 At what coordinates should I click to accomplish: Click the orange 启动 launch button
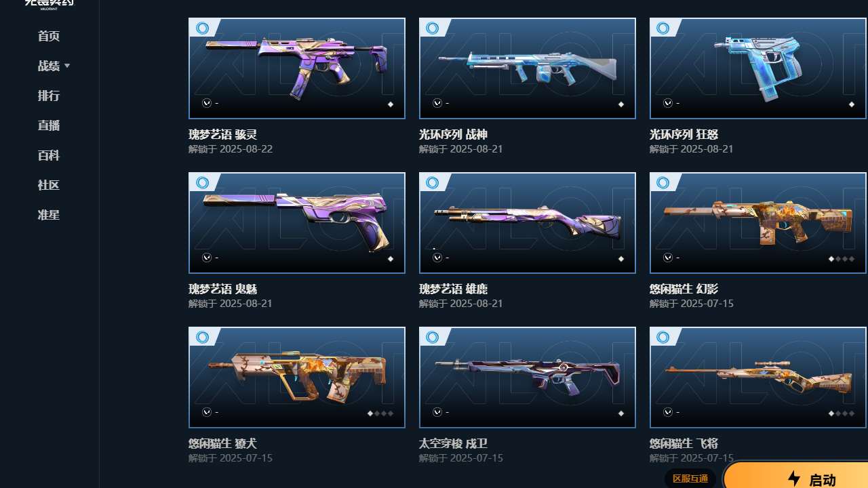click(x=796, y=476)
